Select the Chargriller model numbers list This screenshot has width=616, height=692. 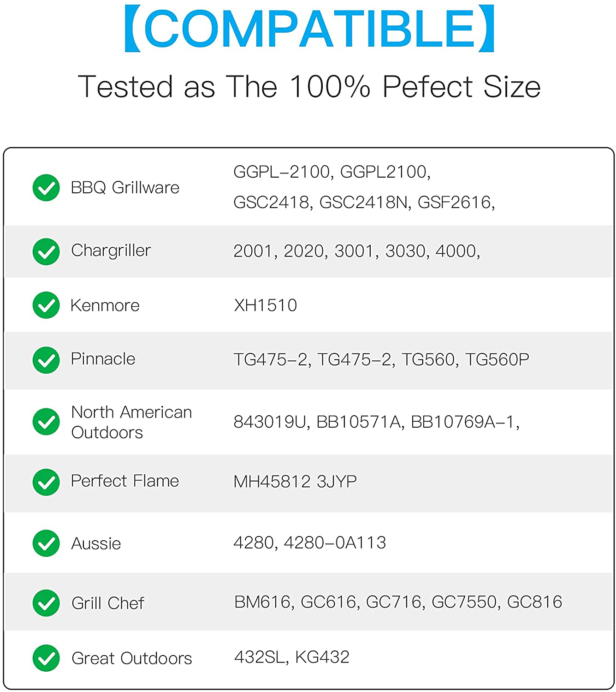click(357, 251)
